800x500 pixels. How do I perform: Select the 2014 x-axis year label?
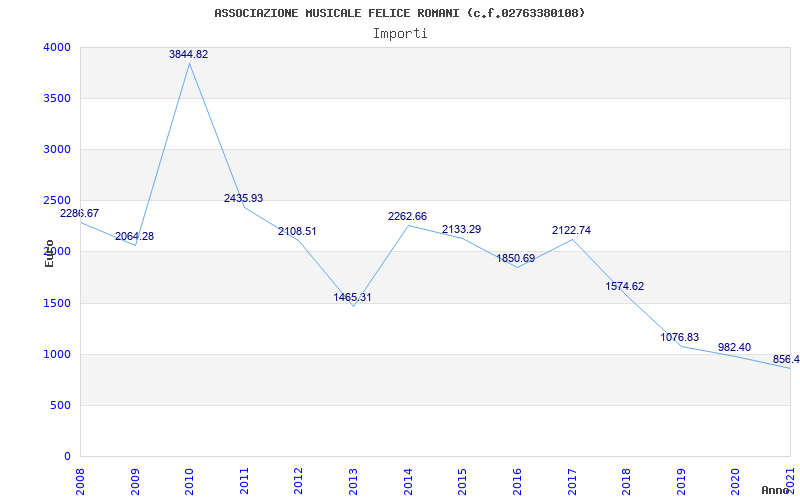click(408, 479)
